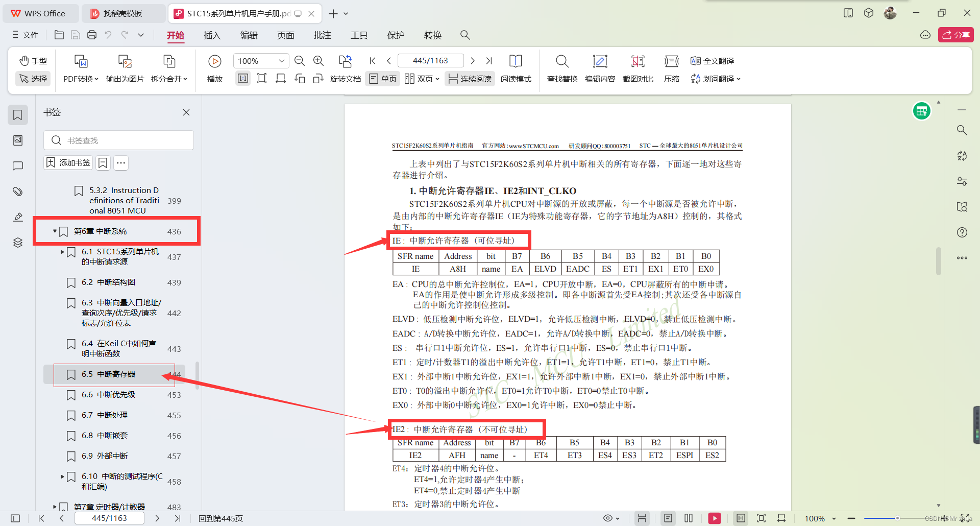Screen dimensions: 980x526
Task: Click 输出为图片 export icon
Action: coord(125,62)
